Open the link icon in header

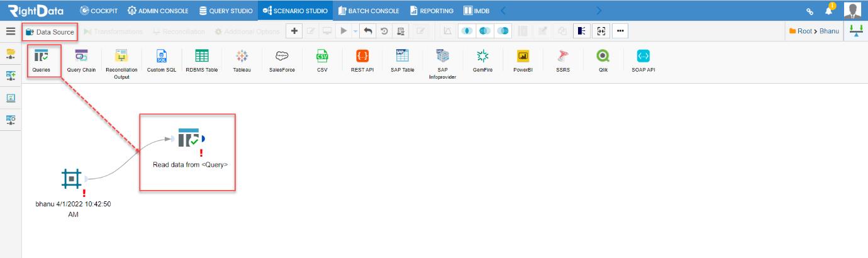click(x=810, y=11)
